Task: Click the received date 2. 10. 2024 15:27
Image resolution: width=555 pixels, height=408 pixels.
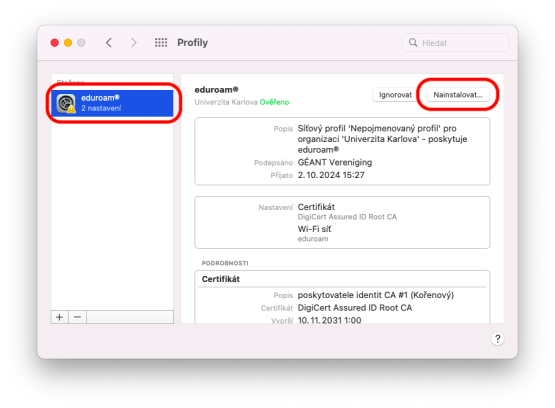Action: tap(331, 175)
